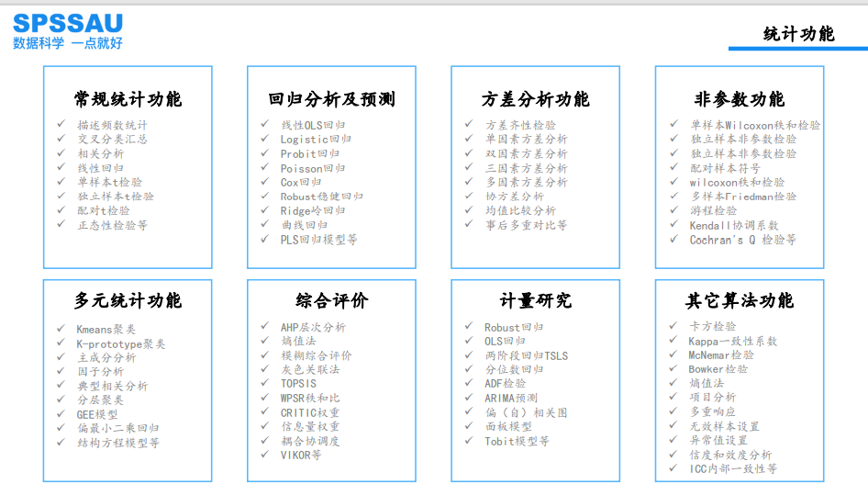Click GEE模型
868x495 pixels.
97,414
